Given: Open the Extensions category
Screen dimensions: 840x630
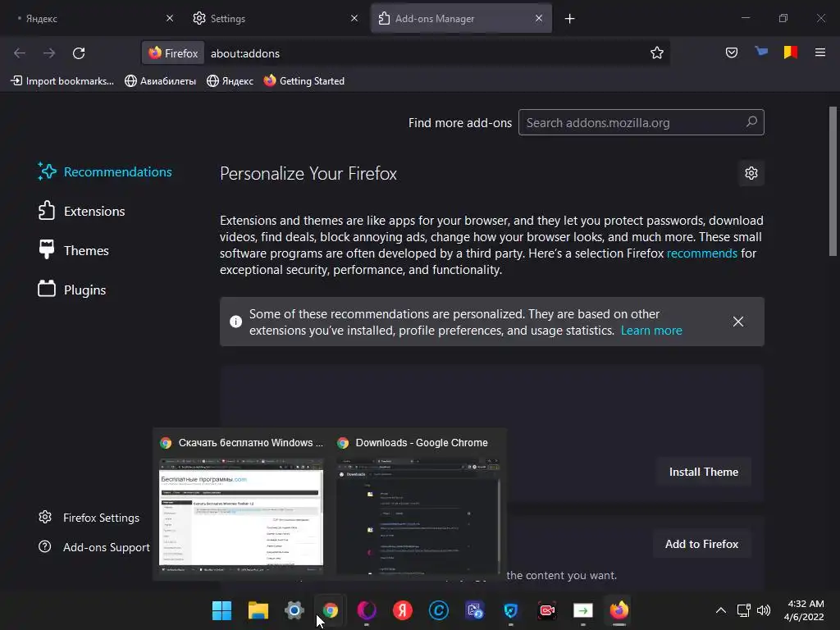Looking at the screenshot, I should [x=81, y=211].
